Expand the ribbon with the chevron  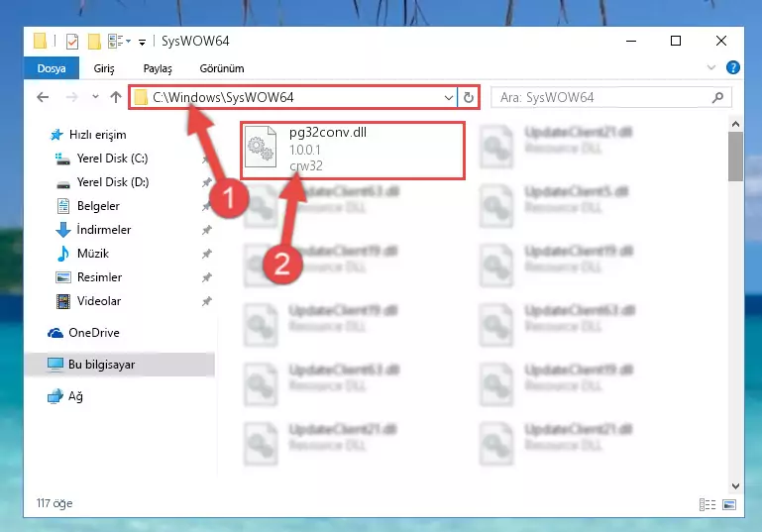click(x=711, y=67)
